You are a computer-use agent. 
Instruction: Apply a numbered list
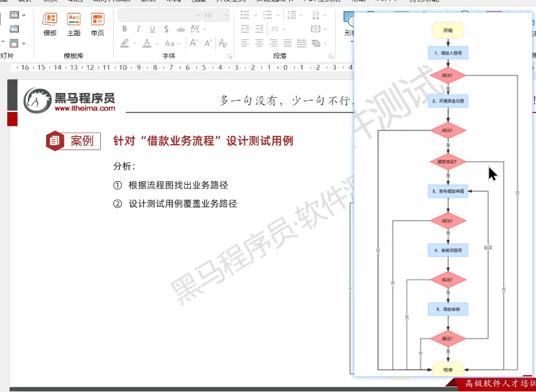point(267,15)
